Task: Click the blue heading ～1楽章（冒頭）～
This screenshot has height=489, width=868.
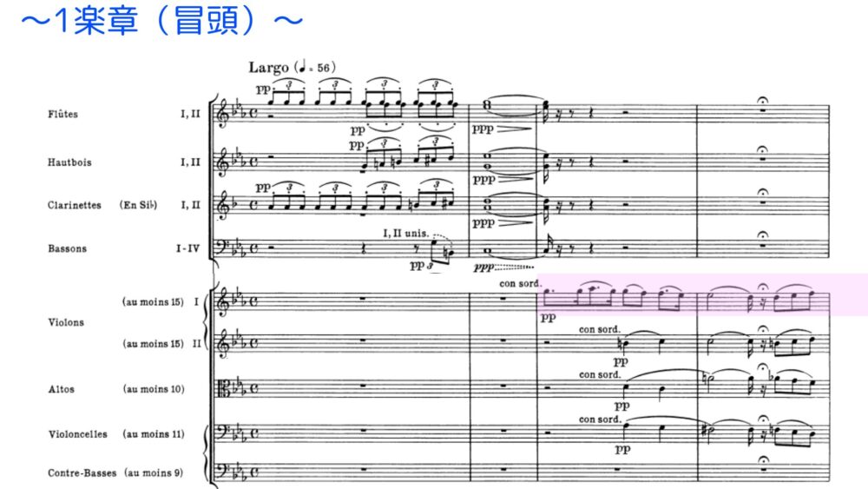Action: point(161,23)
